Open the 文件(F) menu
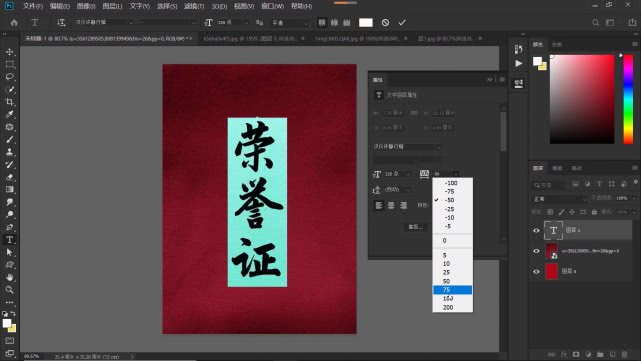The image size is (641, 361). [x=33, y=6]
